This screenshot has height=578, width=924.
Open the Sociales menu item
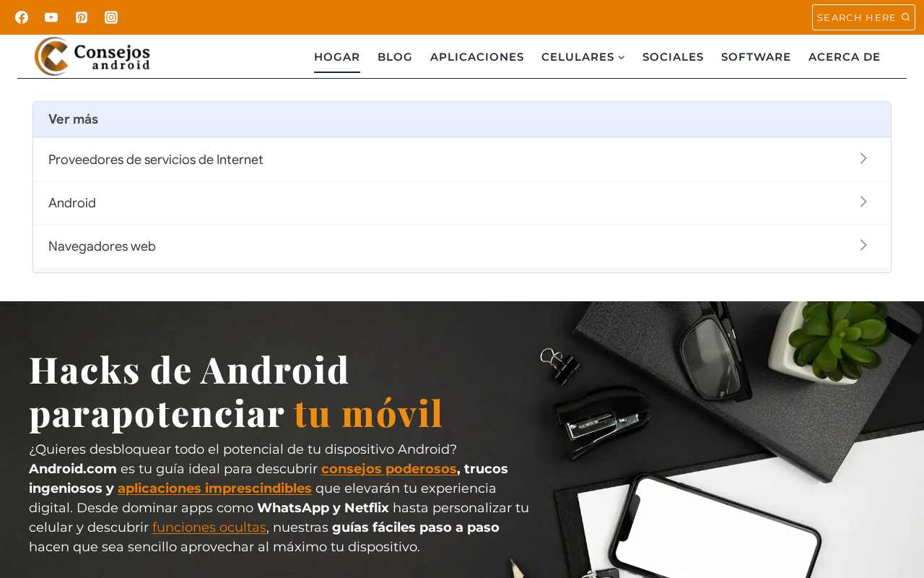[673, 57]
